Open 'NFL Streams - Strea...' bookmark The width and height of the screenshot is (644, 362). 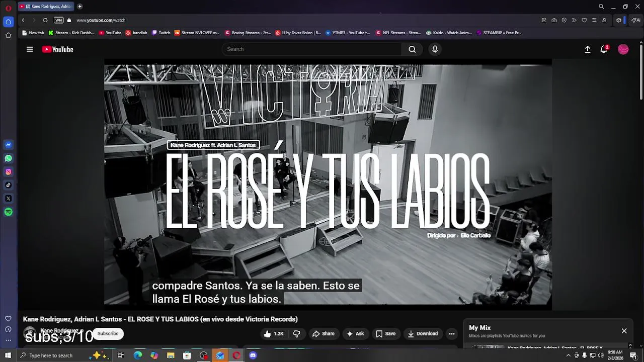pos(398,33)
